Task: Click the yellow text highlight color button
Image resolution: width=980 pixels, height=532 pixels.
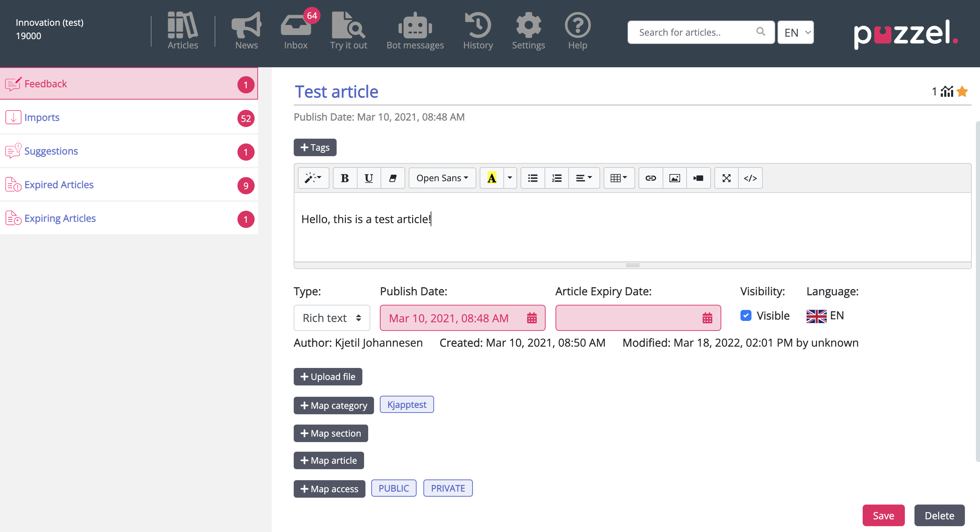Action: pos(491,178)
